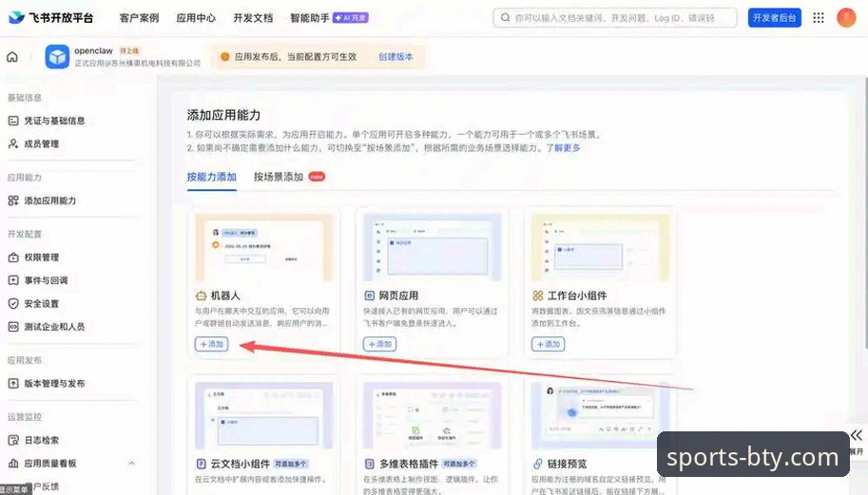
Task: Click the 工作台小组件 preview thumbnail
Action: pyautogui.click(x=600, y=248)
